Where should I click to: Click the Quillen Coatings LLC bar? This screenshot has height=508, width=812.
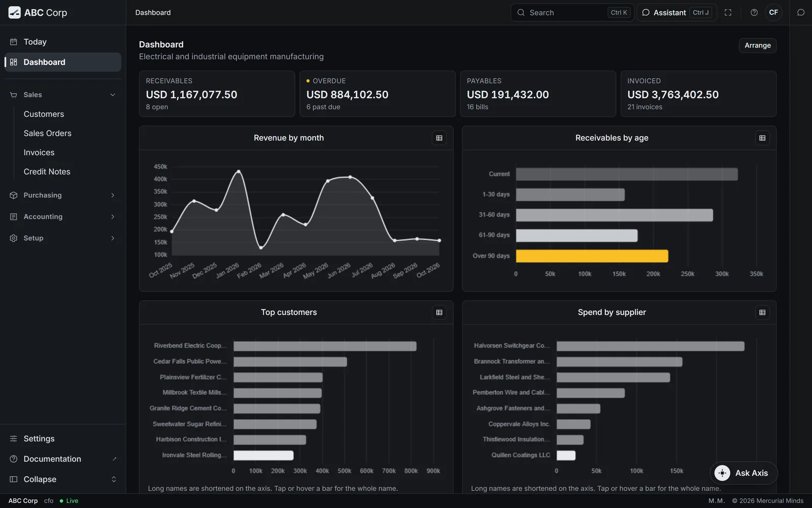click(x=566, y=455)
